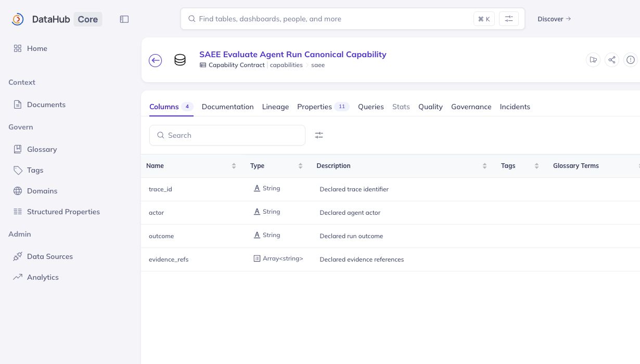Open Data Sources in the sidebar

[50, 256]
